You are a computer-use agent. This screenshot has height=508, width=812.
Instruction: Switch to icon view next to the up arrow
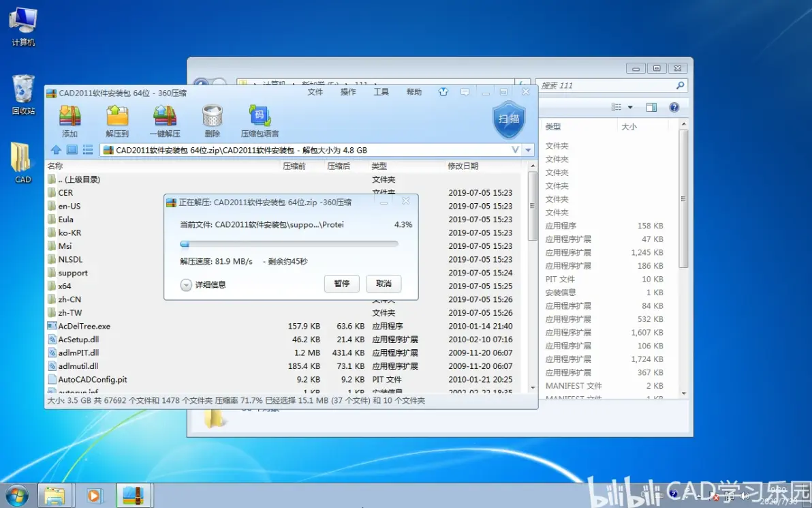pyautogui.click(x=72, y=150)
